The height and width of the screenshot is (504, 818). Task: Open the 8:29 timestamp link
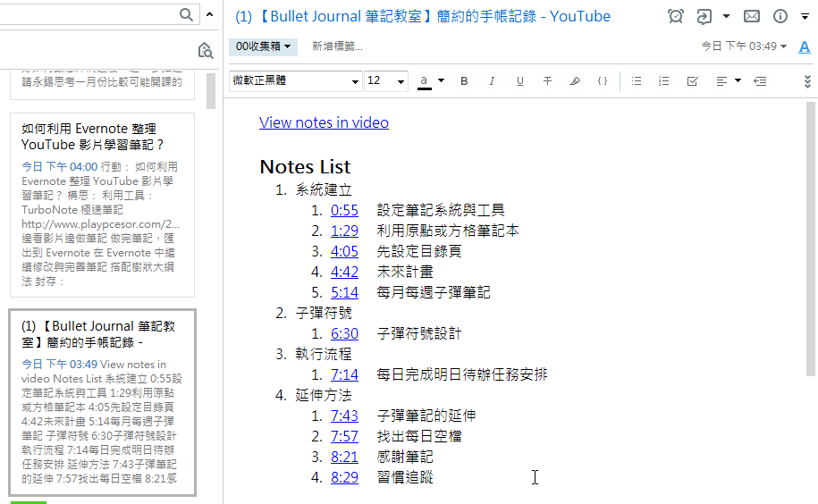point(344,477)
